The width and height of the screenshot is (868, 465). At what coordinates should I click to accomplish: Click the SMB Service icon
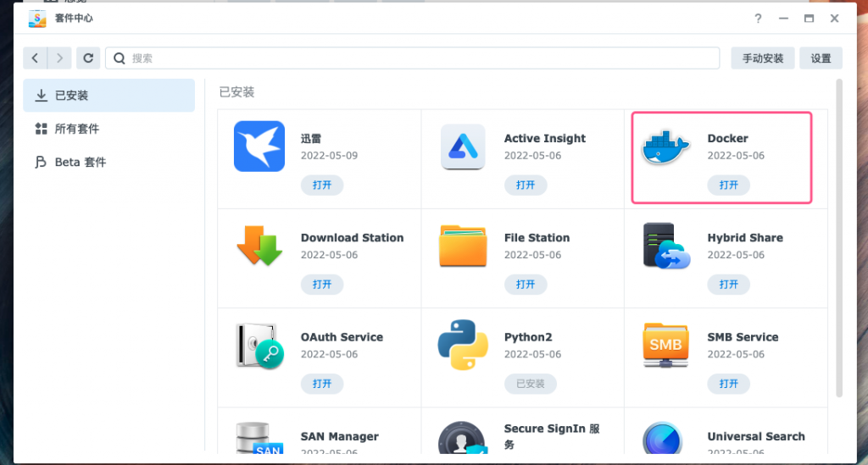665,345
